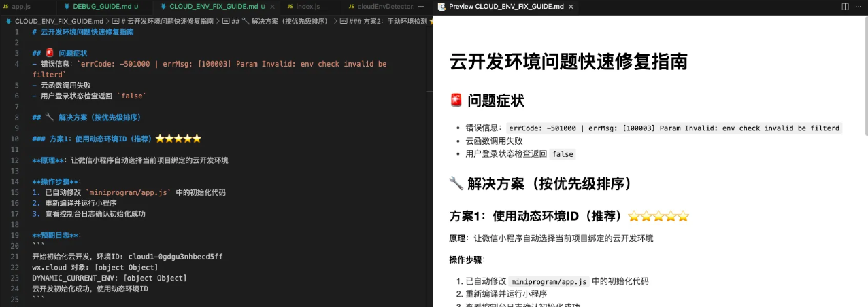Click editor line 'DYNAMIC_CURRENT_ENV: [object Object]'

point(109,278)
